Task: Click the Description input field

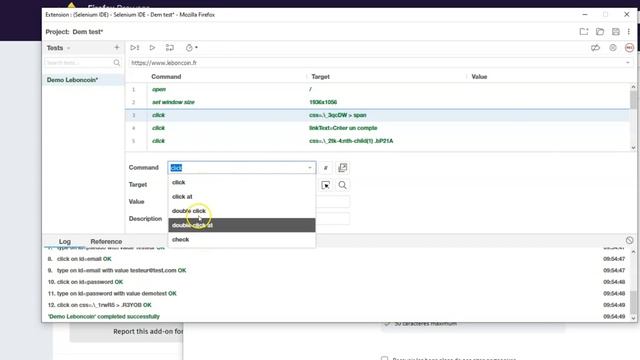Action: click(x=333, y=219)
